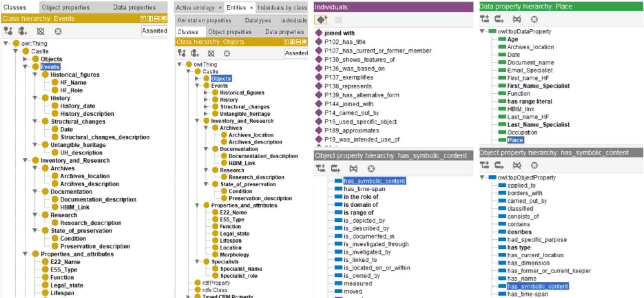Click delete class icon in Objects hierarchy toolbar

(211, 53)
